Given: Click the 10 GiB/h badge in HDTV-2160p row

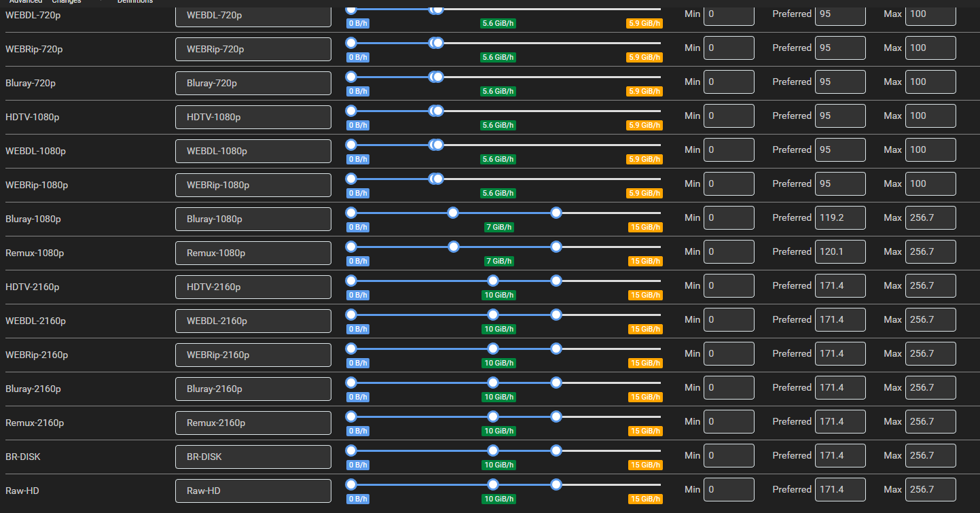Looking at the screenshot, I should 498,295.
